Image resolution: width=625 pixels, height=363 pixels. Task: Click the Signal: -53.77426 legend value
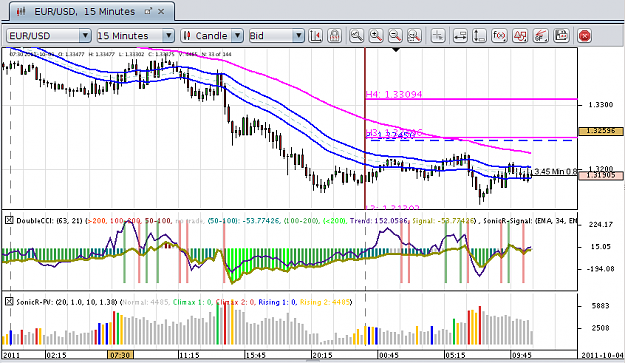(443, 220)
